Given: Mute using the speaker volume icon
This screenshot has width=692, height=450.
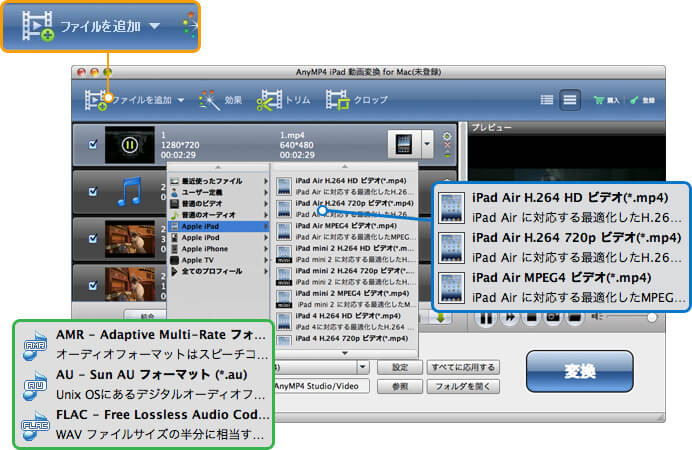Looking at the screenshot, I should click(597, 317).
